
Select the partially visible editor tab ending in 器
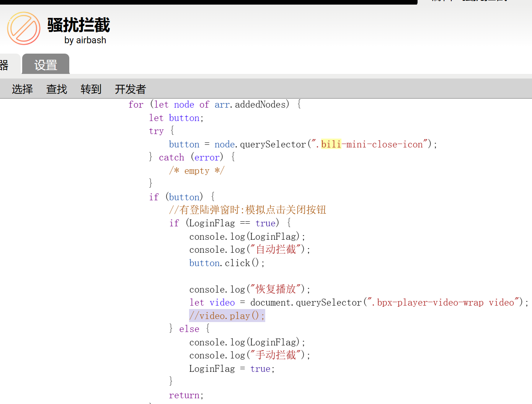[x=5, y=65]
